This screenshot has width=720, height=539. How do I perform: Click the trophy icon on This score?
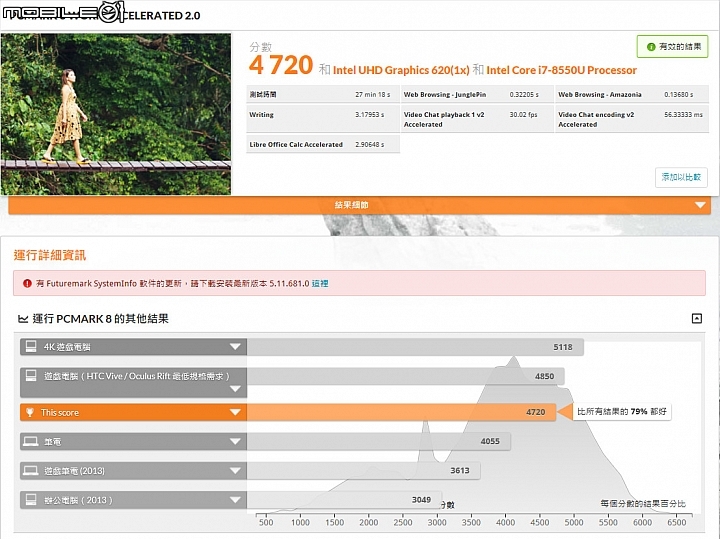tap(30, 412)
